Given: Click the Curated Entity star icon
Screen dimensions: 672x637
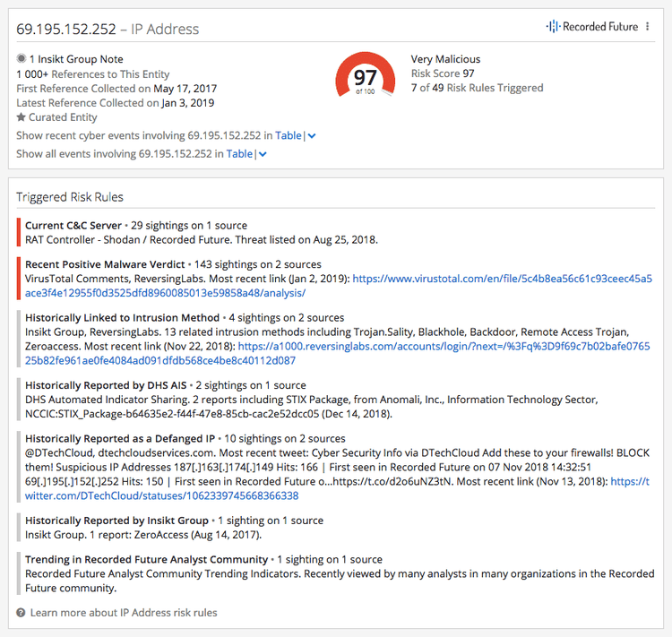Looking at the screenshot, I should click(x=22, y=117).
